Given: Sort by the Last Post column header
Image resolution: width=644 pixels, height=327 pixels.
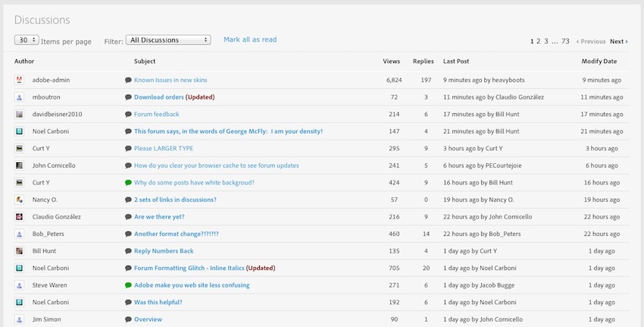Looking at the screenshot, I should click(456, 61).
